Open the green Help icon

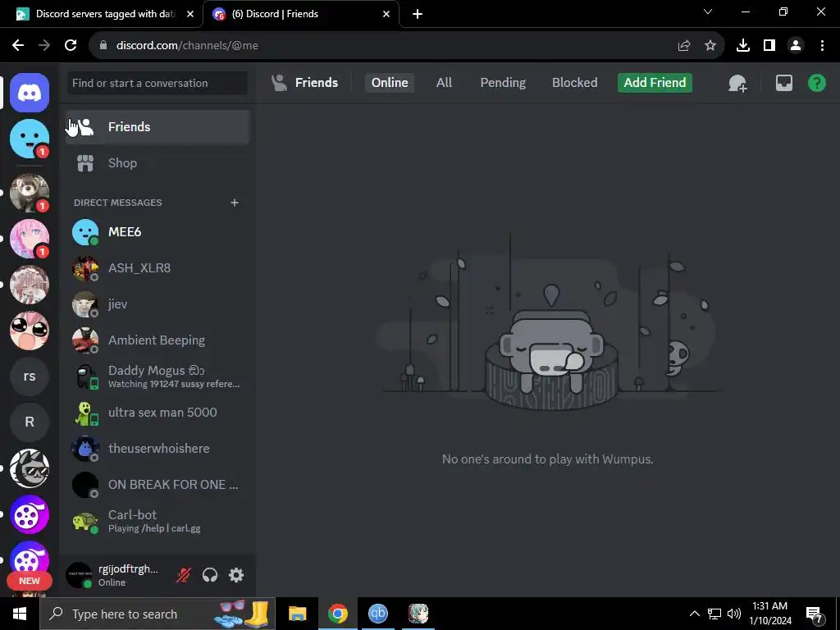(x=816, y=83)
